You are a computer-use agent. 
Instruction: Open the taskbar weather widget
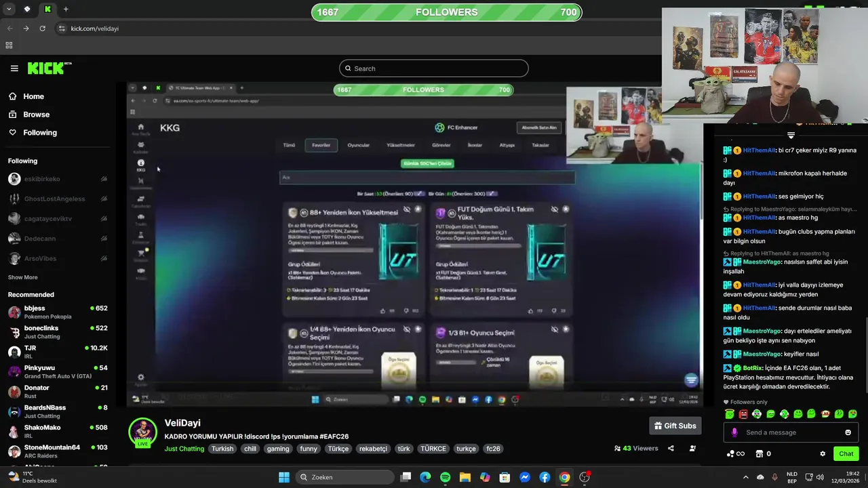coord(32,477)
